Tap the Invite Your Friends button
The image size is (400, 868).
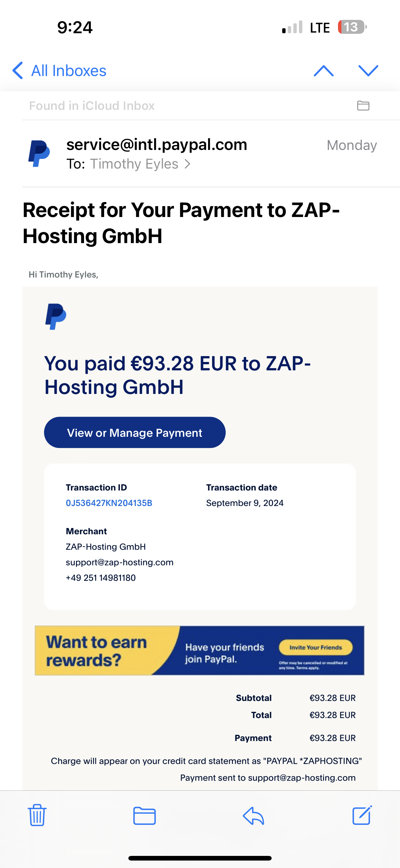315,647
